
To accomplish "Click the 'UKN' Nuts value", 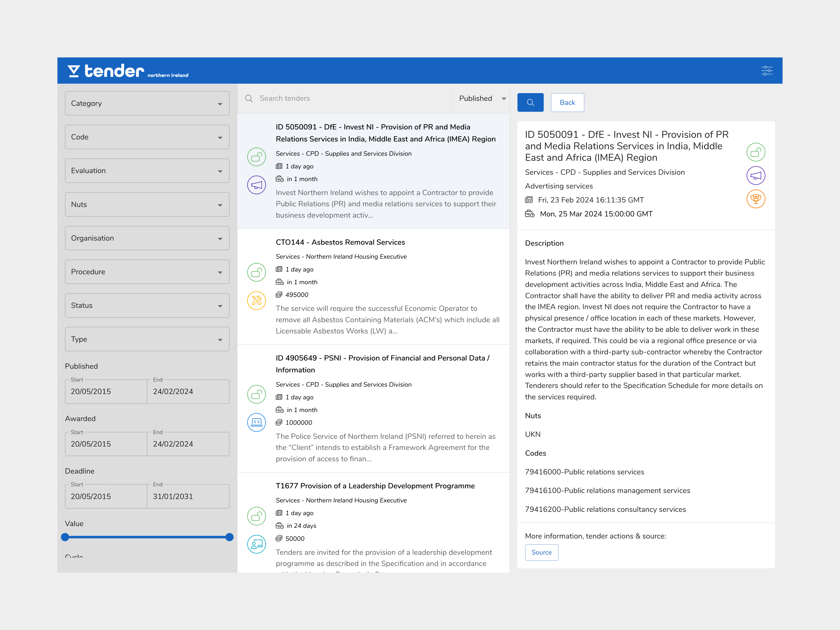I will [x=532, y=434].
